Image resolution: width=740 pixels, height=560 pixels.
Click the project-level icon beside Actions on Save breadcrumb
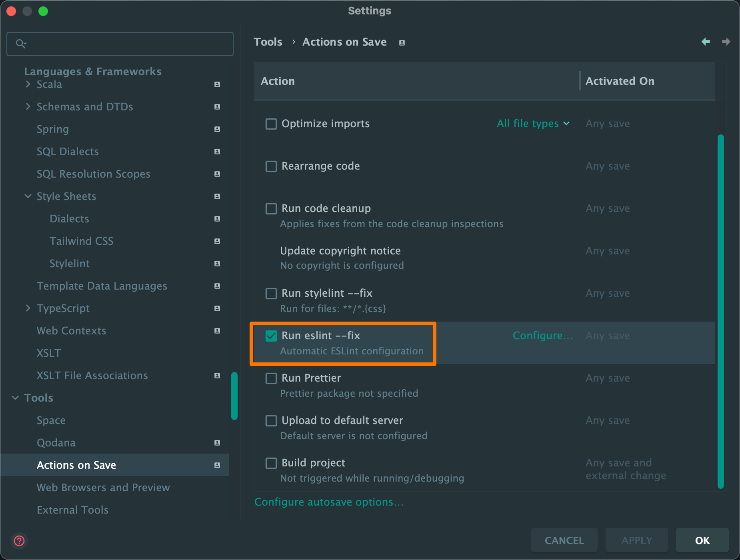402,43
